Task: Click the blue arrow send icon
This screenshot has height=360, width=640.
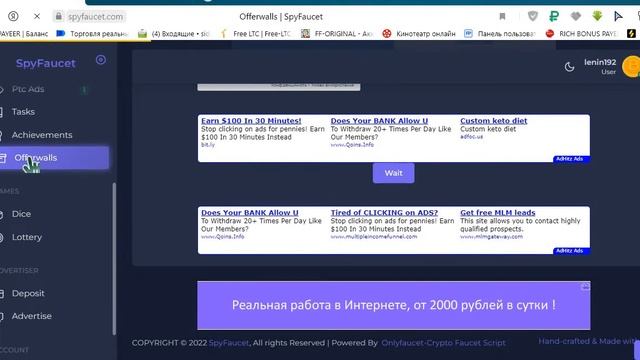Action: pos(618,16)
